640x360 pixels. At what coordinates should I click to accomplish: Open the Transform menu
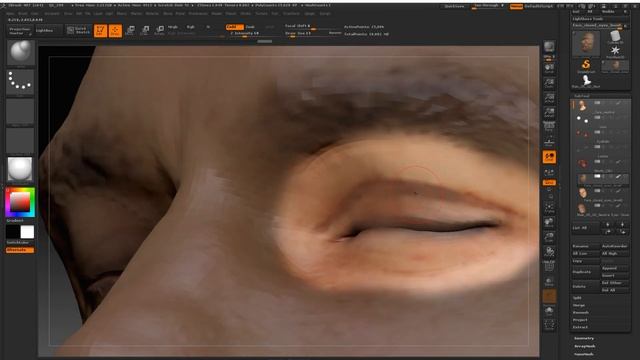(291, 13)
